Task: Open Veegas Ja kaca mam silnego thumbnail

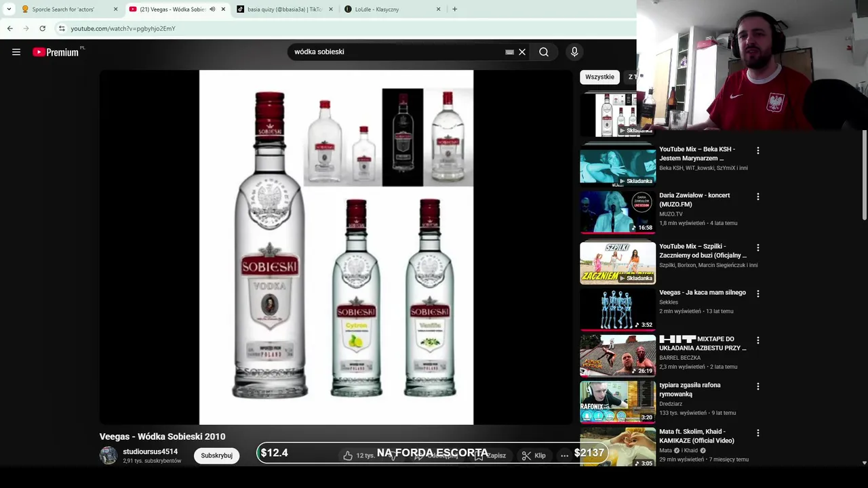Action: tap(618, 310)
